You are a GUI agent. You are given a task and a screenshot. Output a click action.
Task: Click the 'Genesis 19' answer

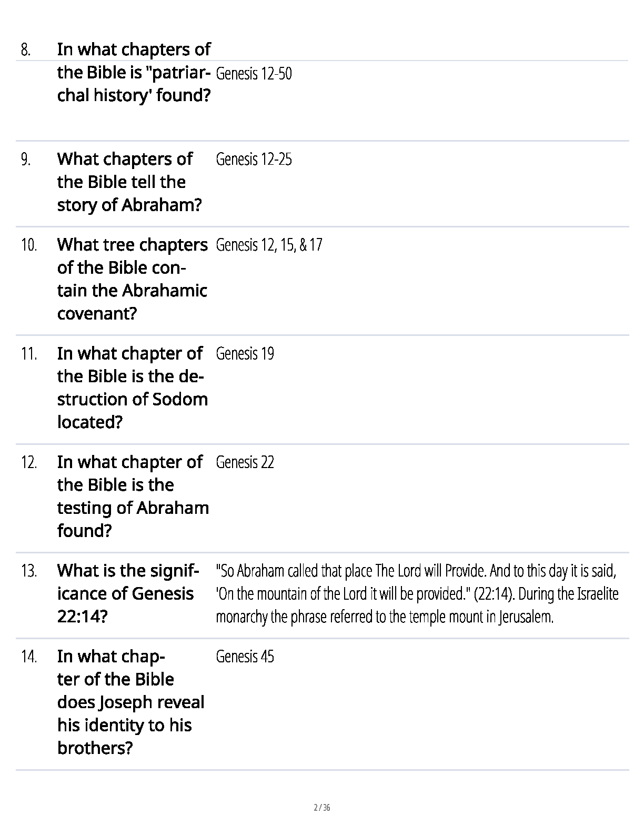pyautogui.click(x=245, y=353)
